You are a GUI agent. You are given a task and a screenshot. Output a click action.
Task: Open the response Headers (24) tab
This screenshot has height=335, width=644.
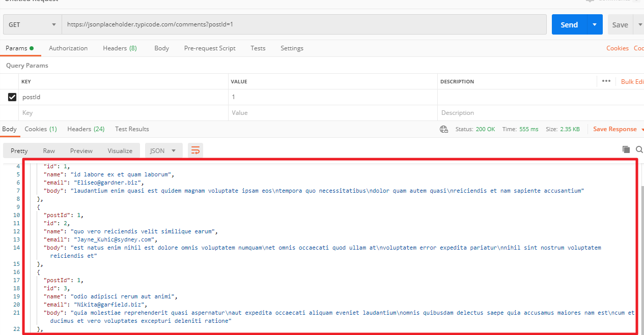[86, 129]
